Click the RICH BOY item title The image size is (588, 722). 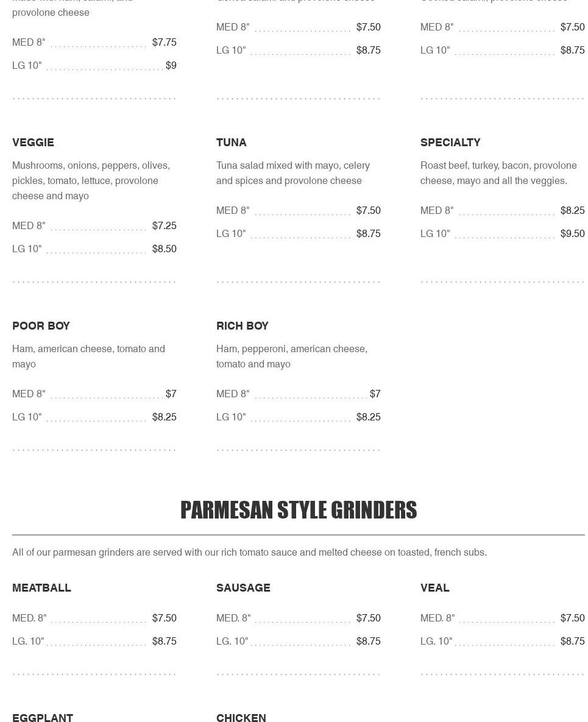tap(242, 325)
